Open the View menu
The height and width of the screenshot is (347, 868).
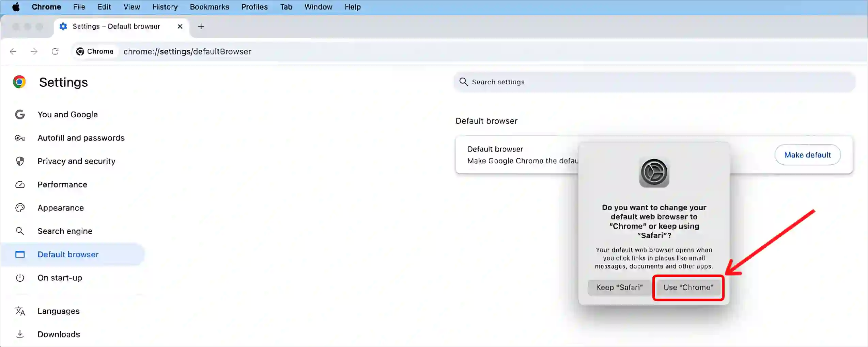point(131,7)
